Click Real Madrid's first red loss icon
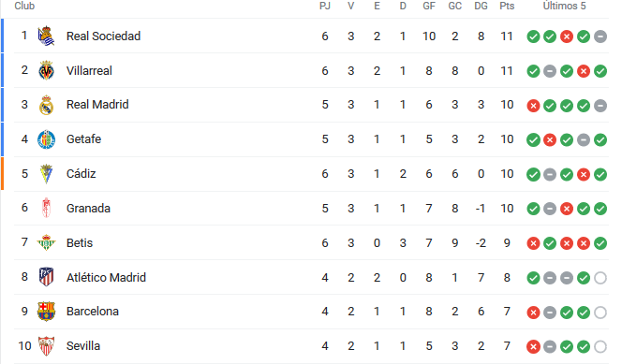 coord(533,106)
